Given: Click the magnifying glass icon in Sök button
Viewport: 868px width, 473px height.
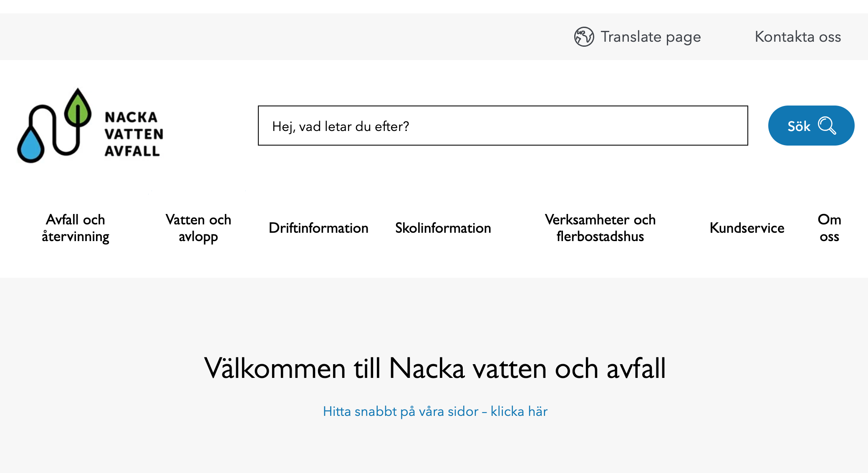Looking at the screenshot, I should click(x=827, y=126).
